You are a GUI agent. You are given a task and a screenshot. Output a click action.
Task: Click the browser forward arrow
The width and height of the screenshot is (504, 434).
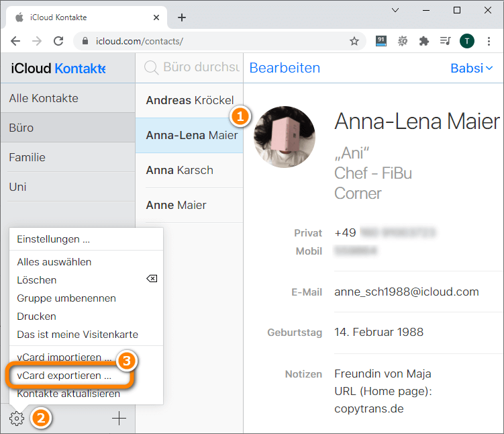click(x=37, y=41)
